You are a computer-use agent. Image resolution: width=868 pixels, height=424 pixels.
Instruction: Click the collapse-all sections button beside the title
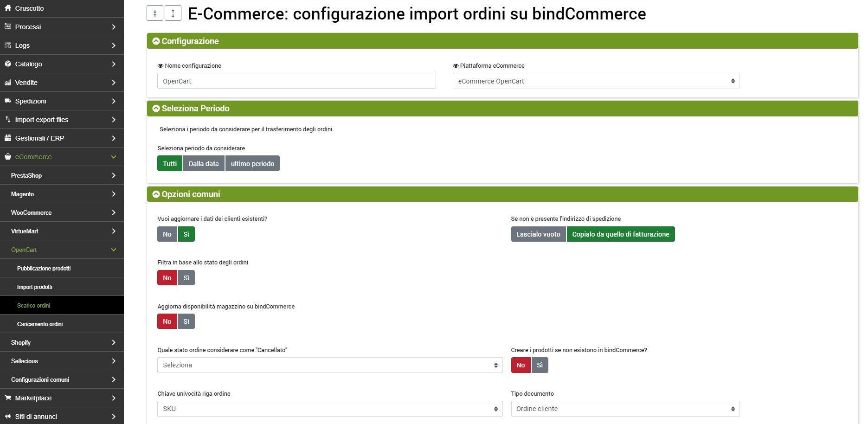pyautogui.click(x=155, y=13)
